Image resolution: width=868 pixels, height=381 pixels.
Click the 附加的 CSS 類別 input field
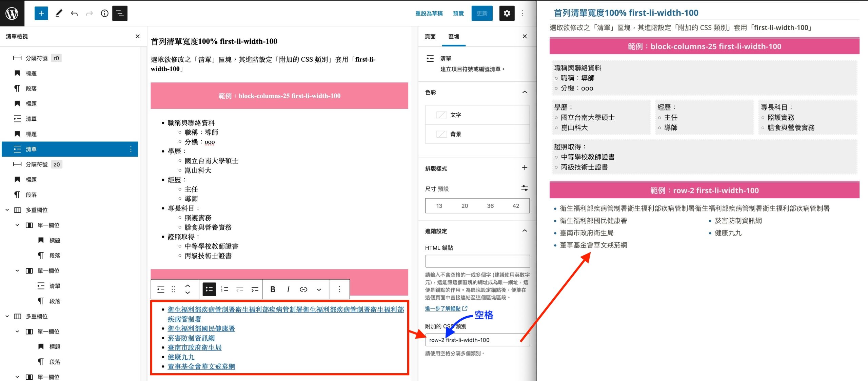tap(477, 340)
